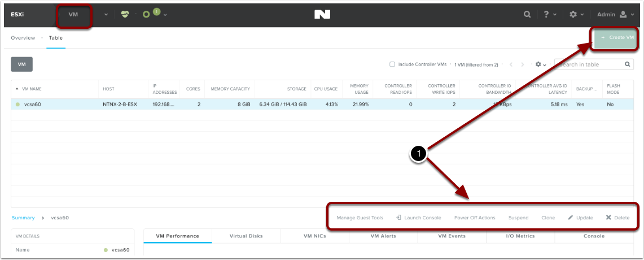Enable Include Controller VMs checkbox
Viewport: 644px width, 260px height.
392,64
